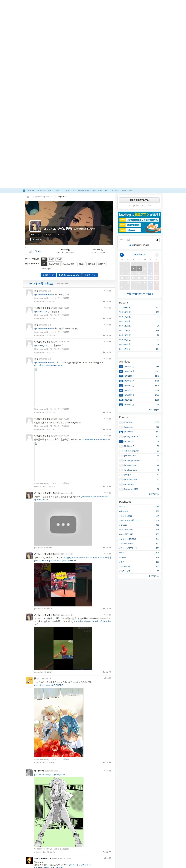Screen dimensions: 186x868
Task: Click 最新の情報に更新する button
Action: point(139,200)
